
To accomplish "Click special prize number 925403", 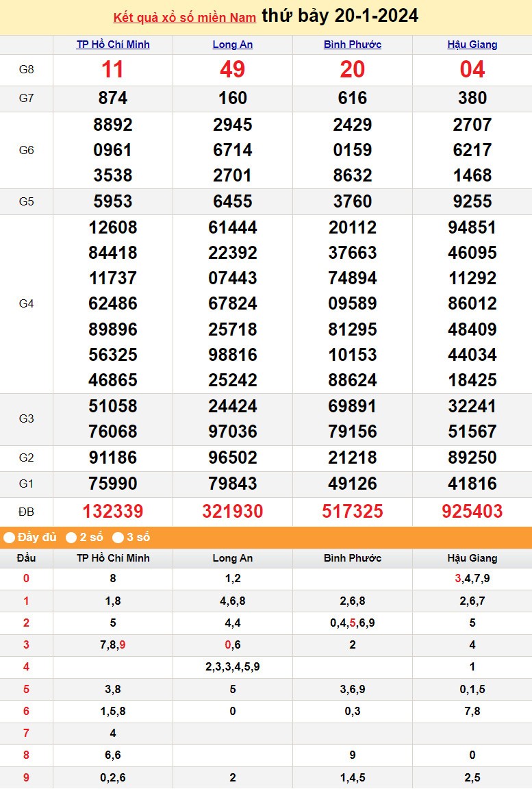I will 472,512.
